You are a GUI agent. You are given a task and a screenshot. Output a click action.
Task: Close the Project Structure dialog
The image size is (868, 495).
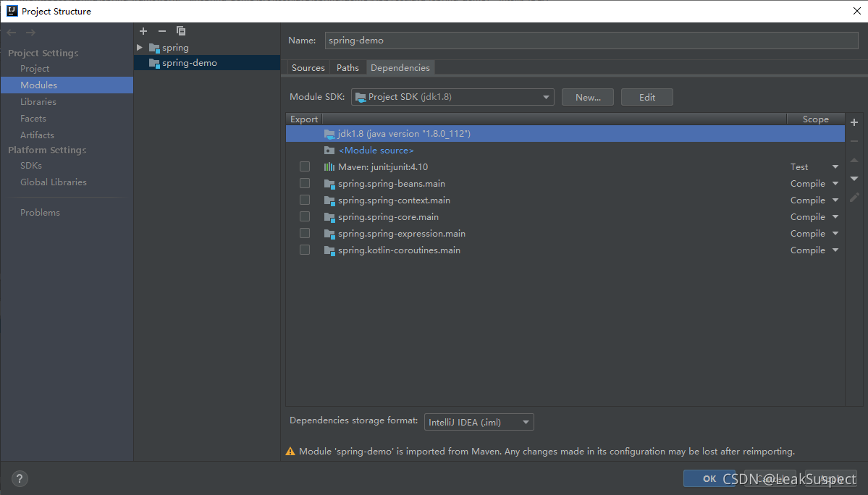tap(857, 11)
